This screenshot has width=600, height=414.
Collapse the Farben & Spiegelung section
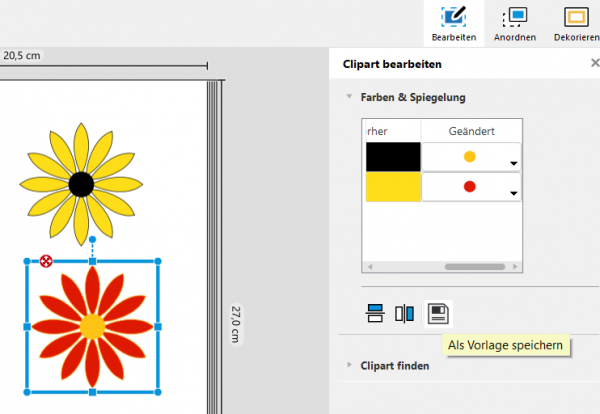(x=349, y=96)
